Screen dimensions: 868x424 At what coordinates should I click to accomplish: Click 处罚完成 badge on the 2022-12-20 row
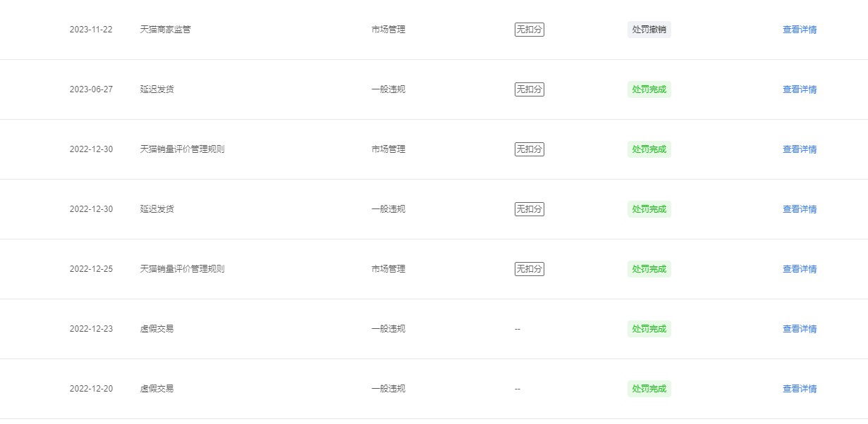pos(649,389)
